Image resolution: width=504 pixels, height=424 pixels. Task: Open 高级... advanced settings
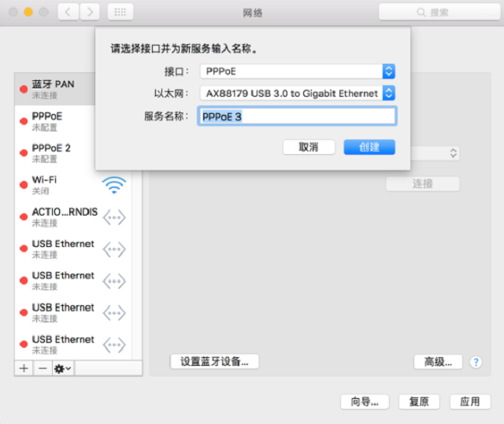click(x=438, y=362)
